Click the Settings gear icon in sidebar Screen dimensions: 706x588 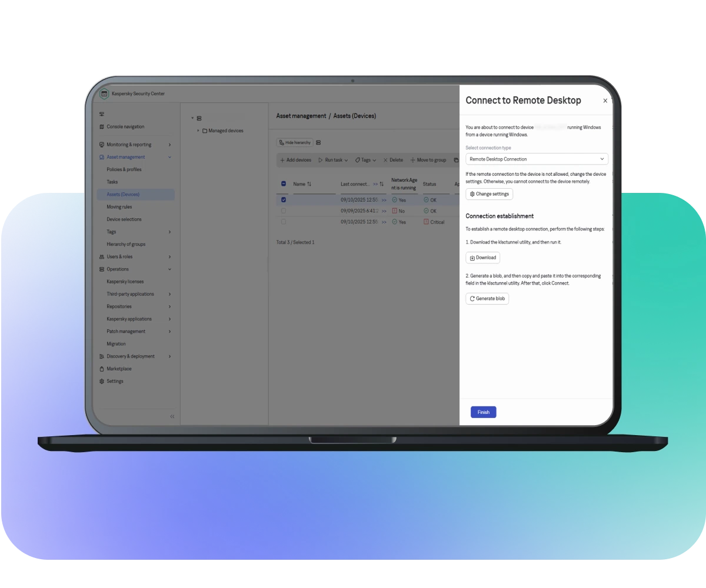pos(102,381)
